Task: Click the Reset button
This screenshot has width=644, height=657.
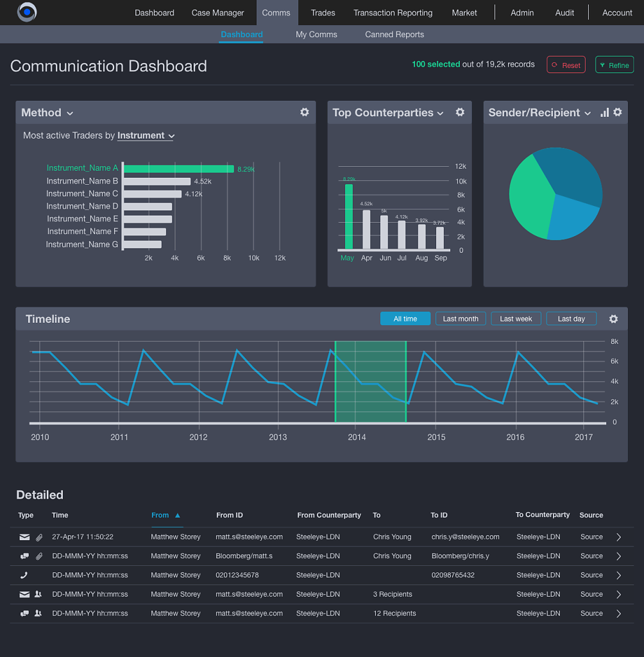Action: click(x=566, y=65)
